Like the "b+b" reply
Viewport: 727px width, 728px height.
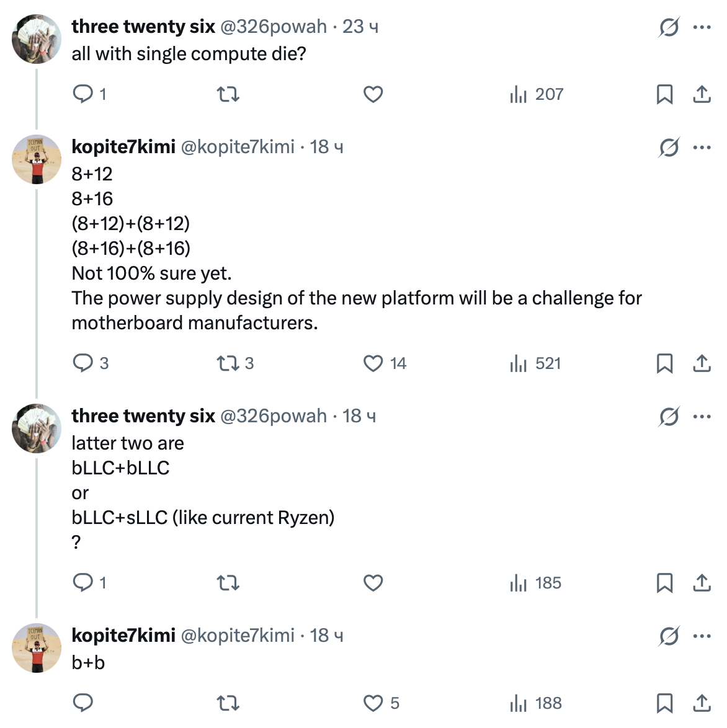(x=372, y=704)
